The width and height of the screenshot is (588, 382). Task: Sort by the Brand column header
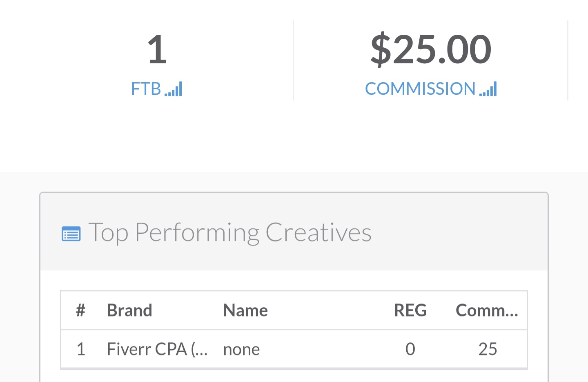[129, 311]
